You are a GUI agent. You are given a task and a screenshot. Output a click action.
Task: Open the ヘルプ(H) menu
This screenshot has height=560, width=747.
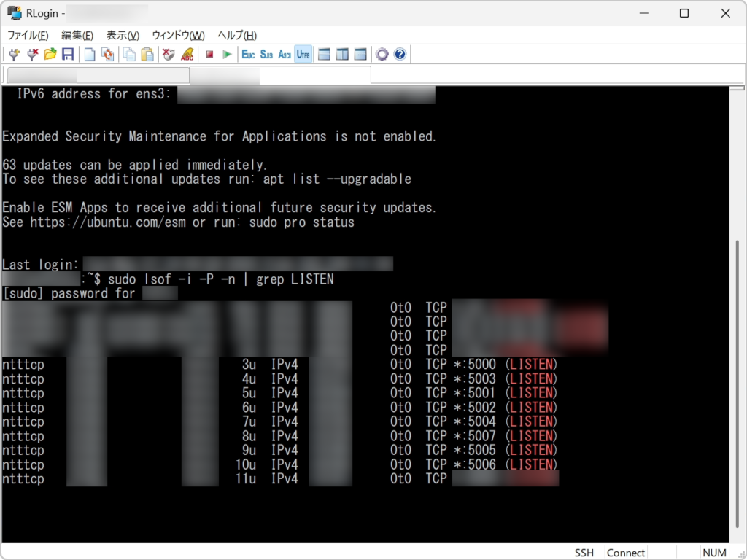(x=237, y=35)
